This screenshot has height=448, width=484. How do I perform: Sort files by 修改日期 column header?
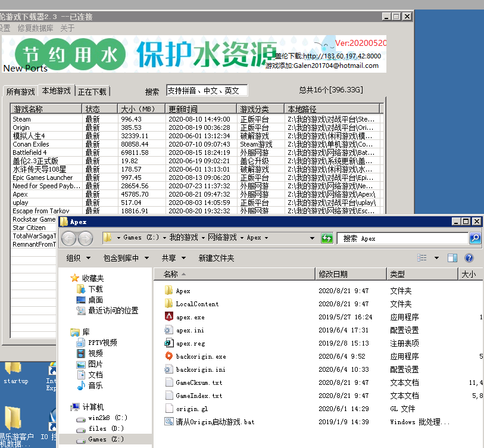(x=351, y=274)
